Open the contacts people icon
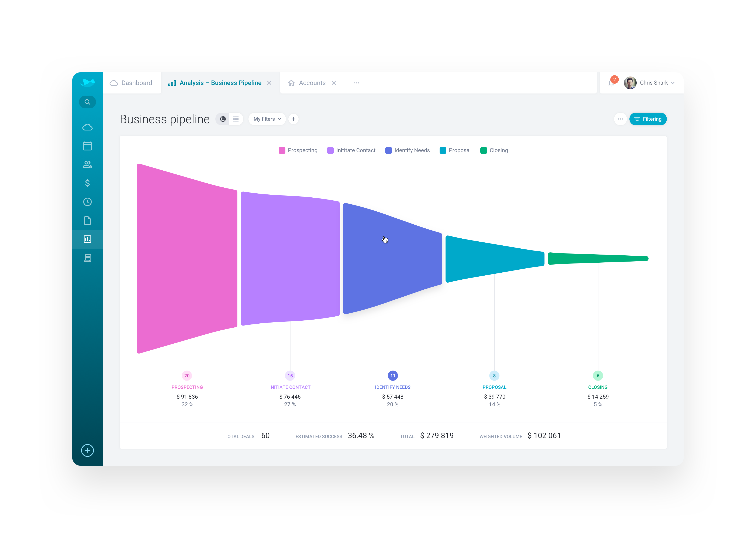The width and height of the screenshot is (756, 538). (87, 165)
